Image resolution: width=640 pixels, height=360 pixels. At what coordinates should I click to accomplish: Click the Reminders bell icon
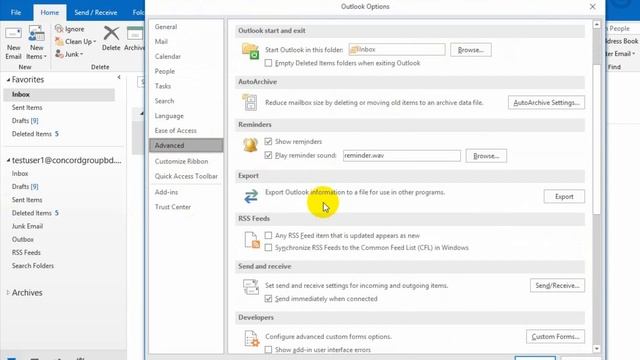[250, 144]
